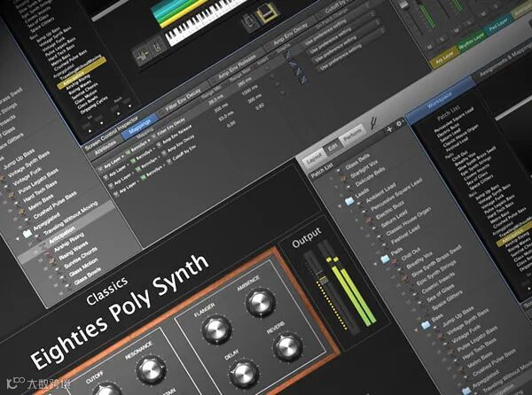Collapse the Pads folder disclosure triangle
532x395 pixels.
pos(375,264)
